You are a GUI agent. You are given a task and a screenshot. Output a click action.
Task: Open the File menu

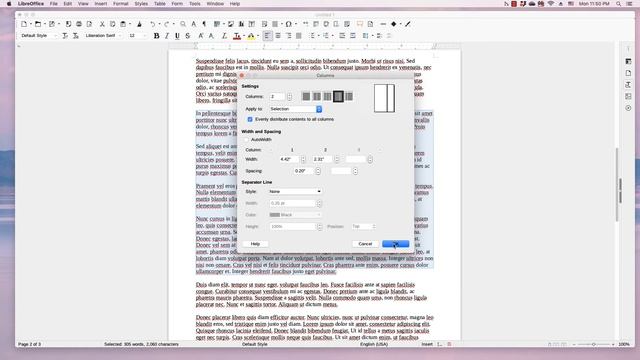53,4
